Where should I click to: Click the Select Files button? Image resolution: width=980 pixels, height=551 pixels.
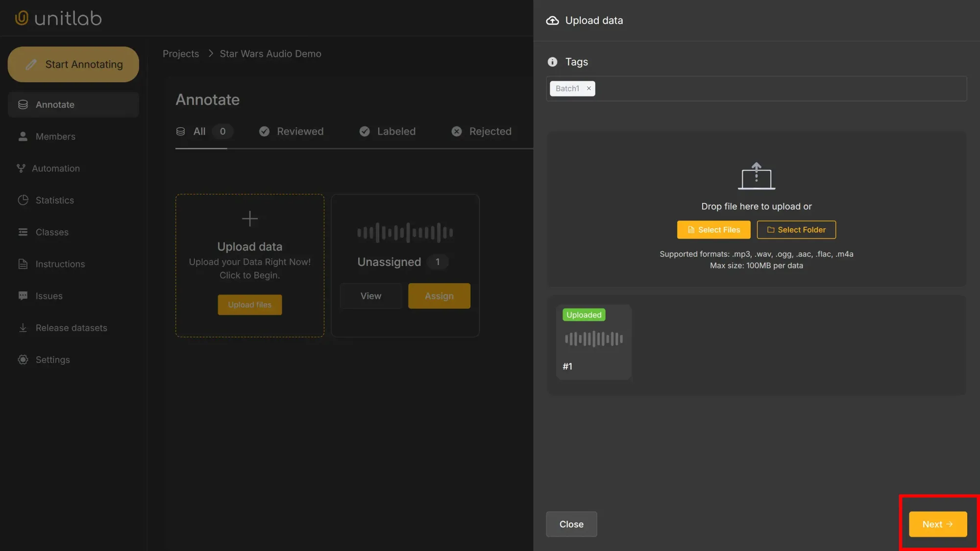click(x=713, y=229)
